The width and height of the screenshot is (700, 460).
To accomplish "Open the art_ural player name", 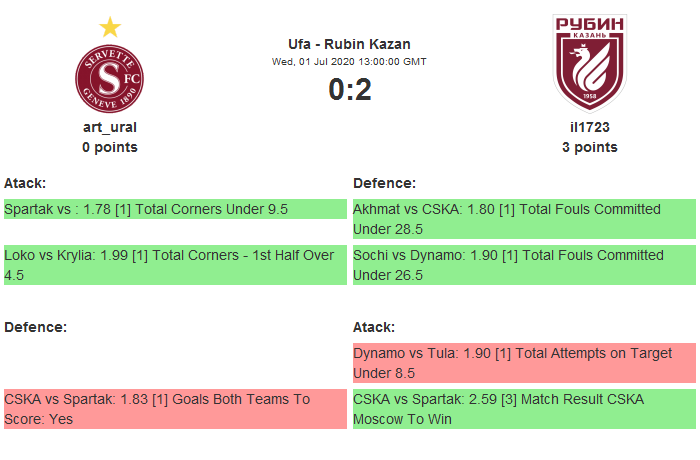I will tap(110, 127).
